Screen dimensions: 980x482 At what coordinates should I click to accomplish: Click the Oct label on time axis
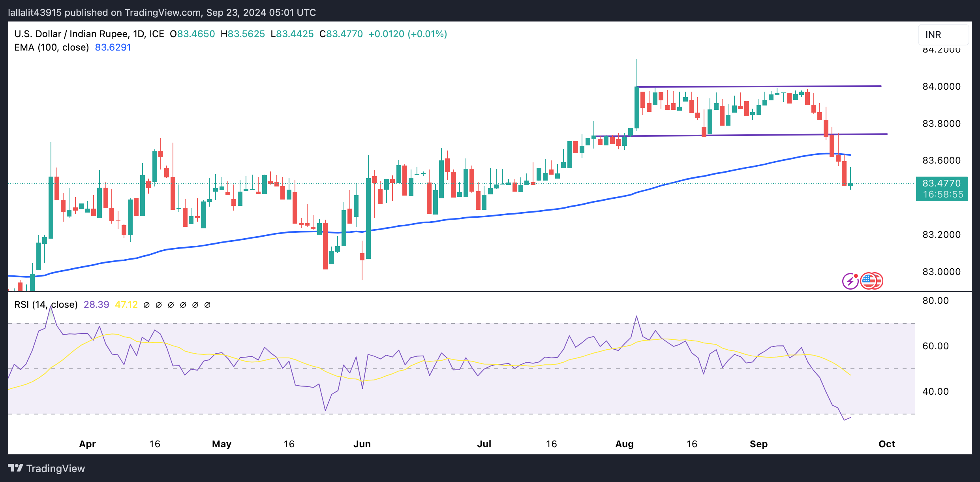click(x=886, y=444)
